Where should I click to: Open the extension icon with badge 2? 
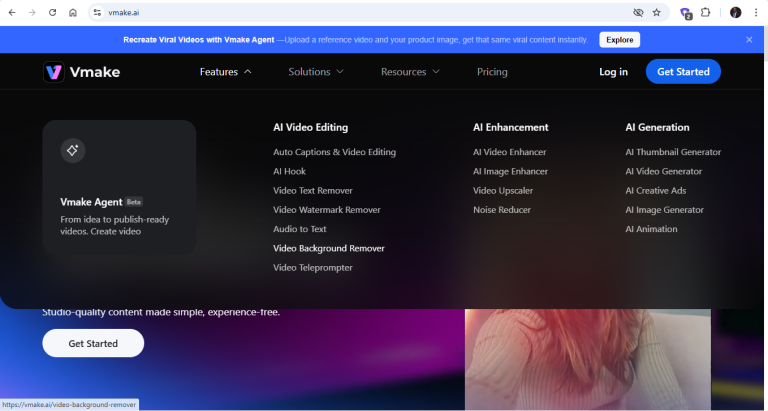tap(686, 13)
